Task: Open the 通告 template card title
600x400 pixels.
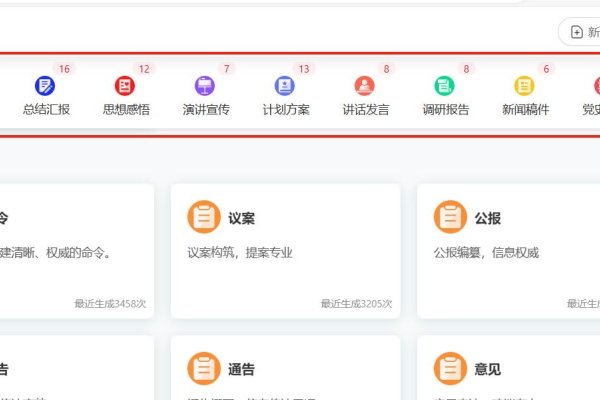Action: coord(241,369)
